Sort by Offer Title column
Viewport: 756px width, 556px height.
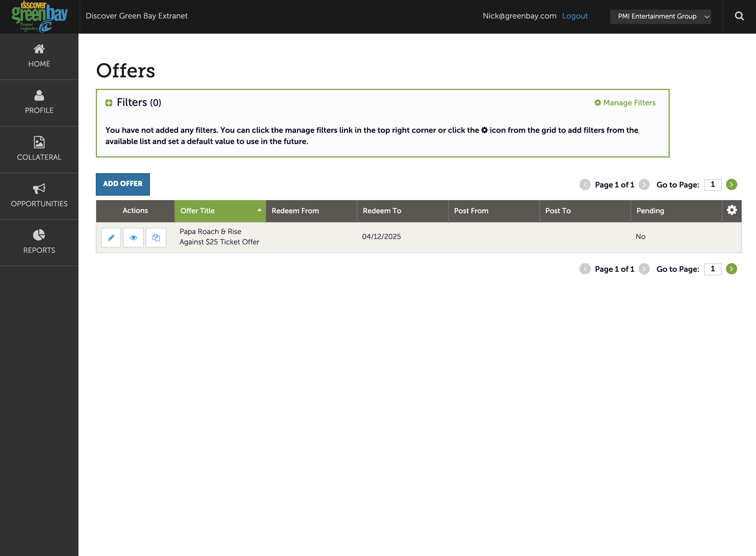point(220,211)
